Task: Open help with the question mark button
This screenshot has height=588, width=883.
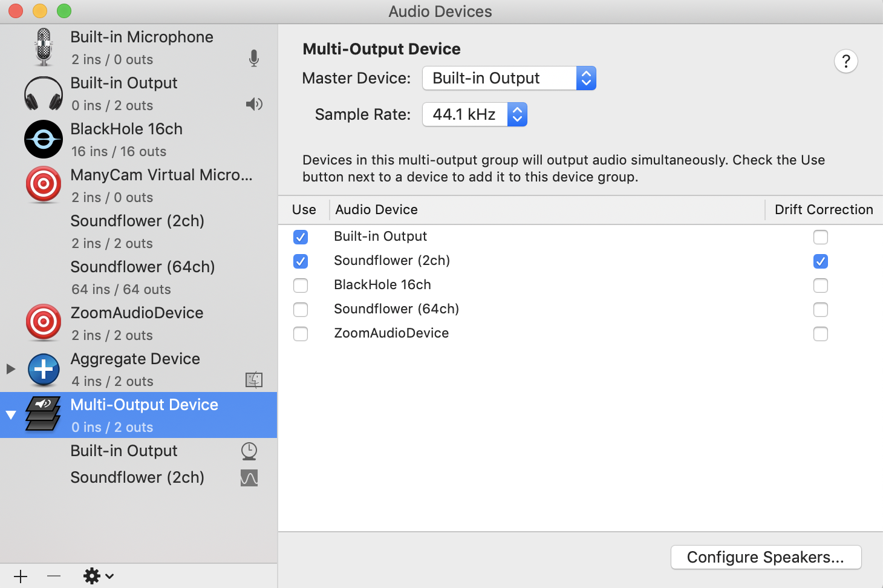Action: point(846,61)
